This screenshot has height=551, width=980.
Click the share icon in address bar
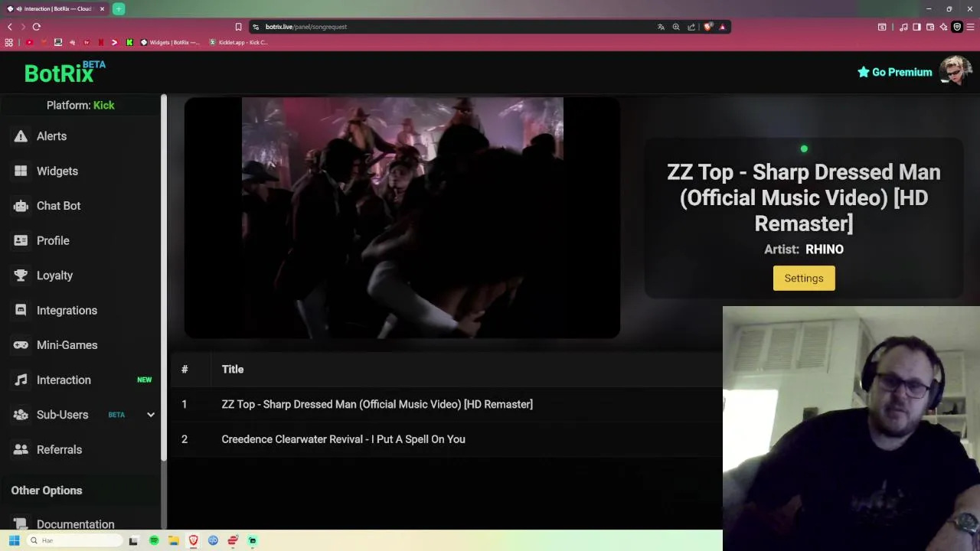tap(691, 27)
